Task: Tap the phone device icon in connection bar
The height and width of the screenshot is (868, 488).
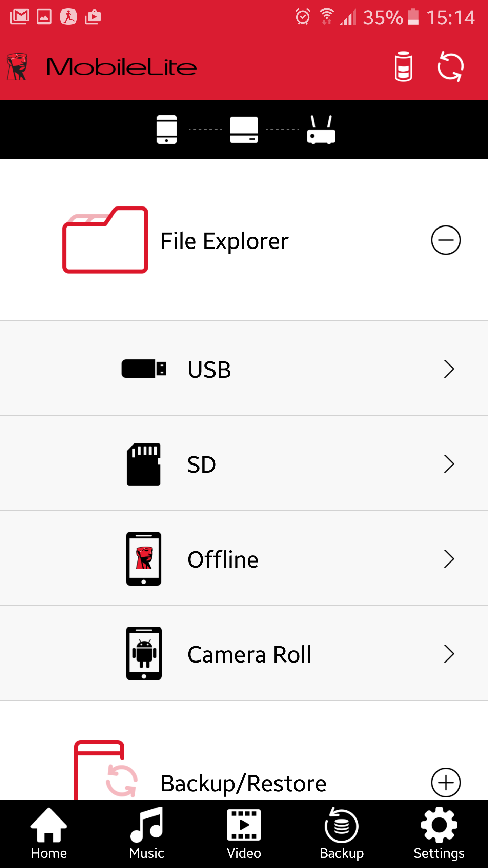Action: tap(167, 130)
